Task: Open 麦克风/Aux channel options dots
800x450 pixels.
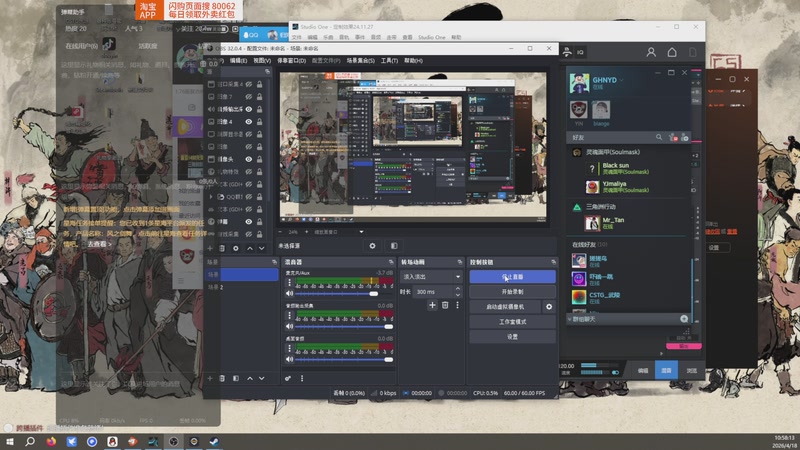Action: click(x=289, y=282)
